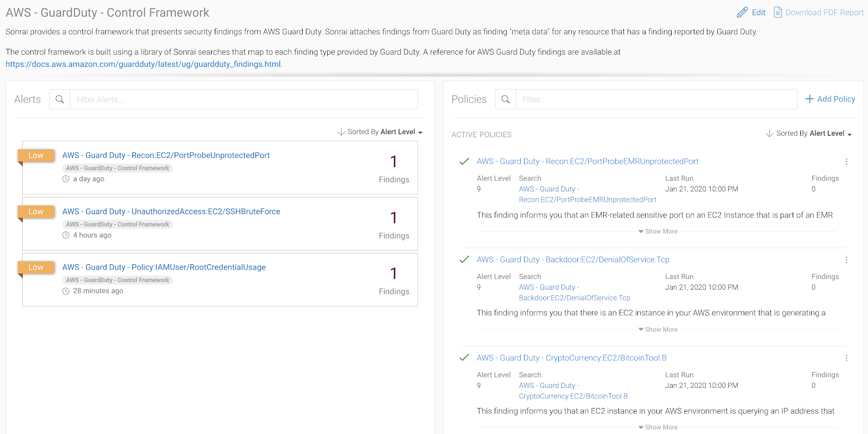Image resolution: width=868 pixels, height=434 pixels.
Task: Open kebab menu for PortProbeEMRUnprotectedPort policy
Action: coord(846,162)
